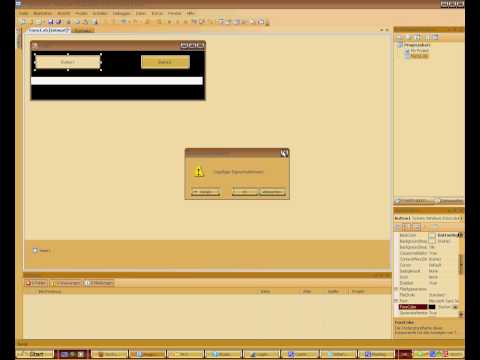The image size is (480, 360).
Task: Open the Daten menu
Action: pos(141,13)
